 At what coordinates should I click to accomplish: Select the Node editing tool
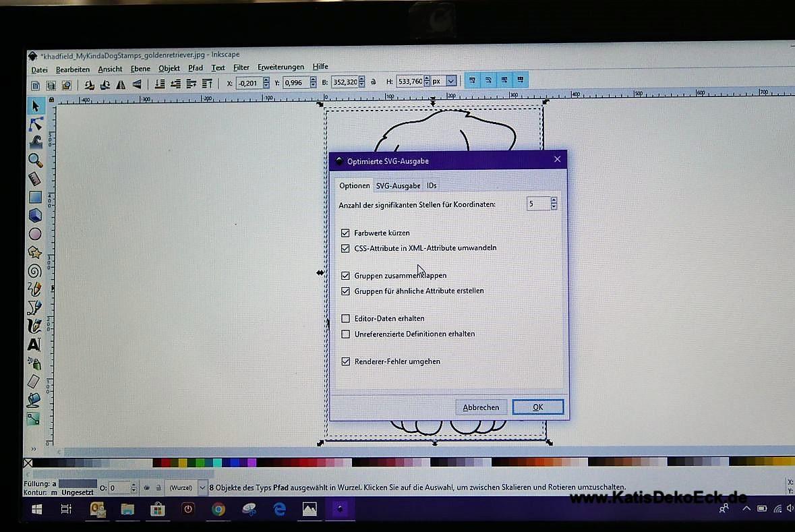[x=36, y=124]
